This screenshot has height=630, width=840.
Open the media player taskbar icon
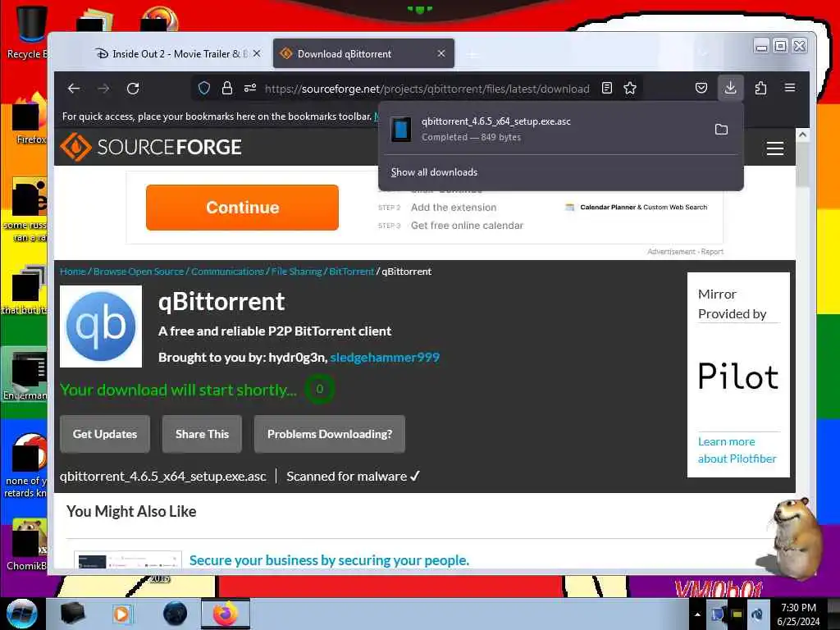[x=121, y=614]
